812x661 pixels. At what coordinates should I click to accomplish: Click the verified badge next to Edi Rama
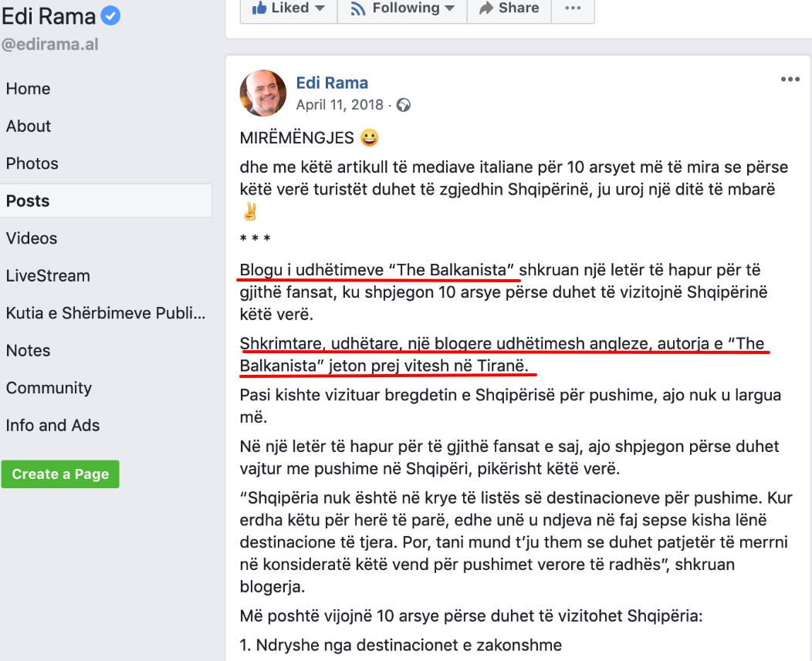[110, 16]
